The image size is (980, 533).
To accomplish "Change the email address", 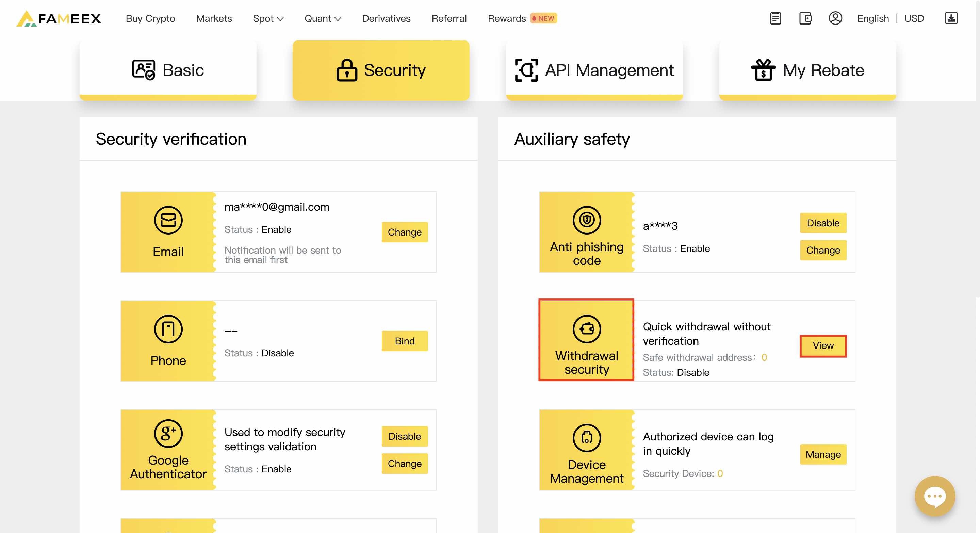I will (x=404, y=232).
